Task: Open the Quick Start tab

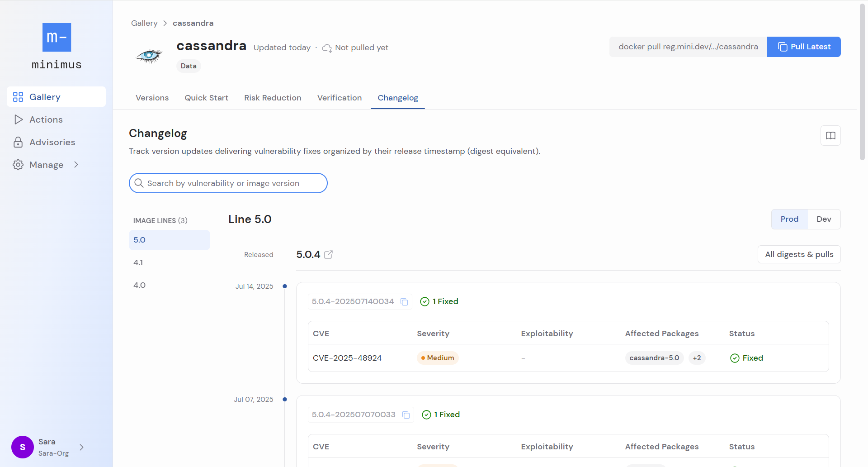Action: tap(206, 98)
